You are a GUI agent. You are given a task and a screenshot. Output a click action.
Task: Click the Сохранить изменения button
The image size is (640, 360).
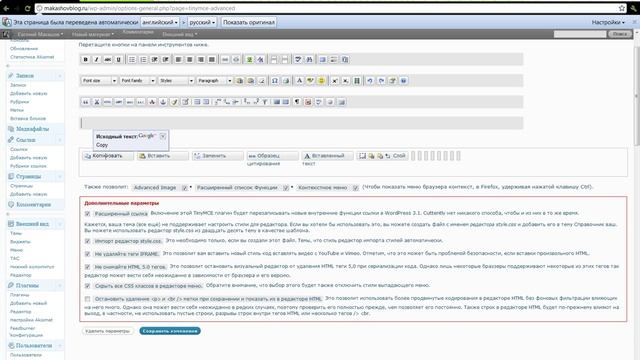coord(170,331)
